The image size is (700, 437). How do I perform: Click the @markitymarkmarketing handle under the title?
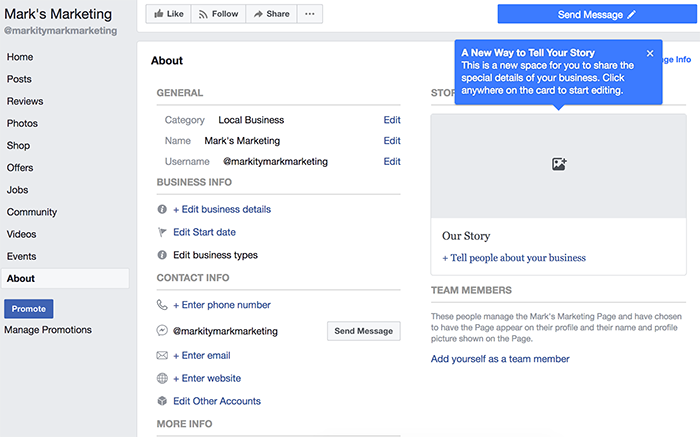pos(61,31)
